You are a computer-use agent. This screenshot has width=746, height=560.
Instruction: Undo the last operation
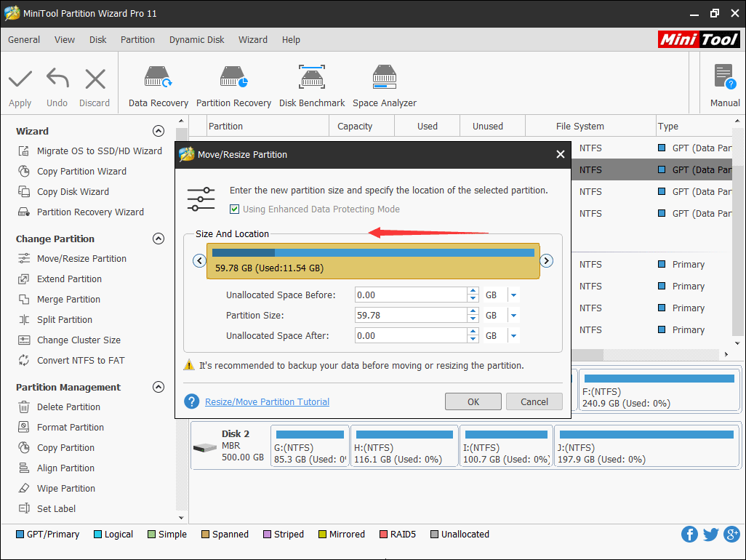click(x=57, y=83)
